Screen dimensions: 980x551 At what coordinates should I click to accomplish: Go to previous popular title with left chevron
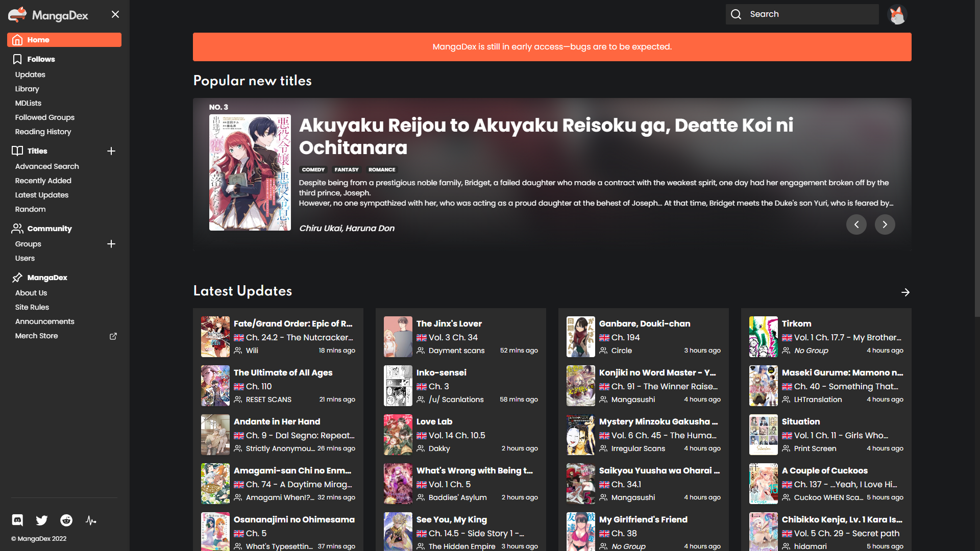(x=856, y=224)
